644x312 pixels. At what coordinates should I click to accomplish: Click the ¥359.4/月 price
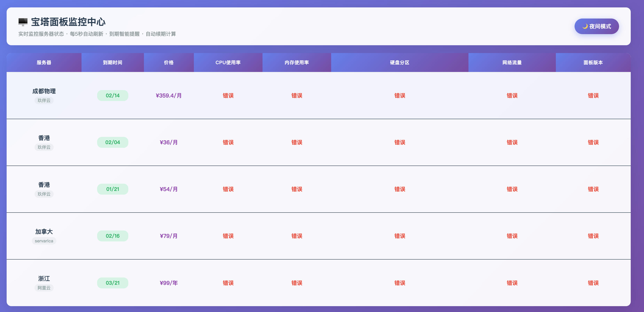click(x=169, y=96)
